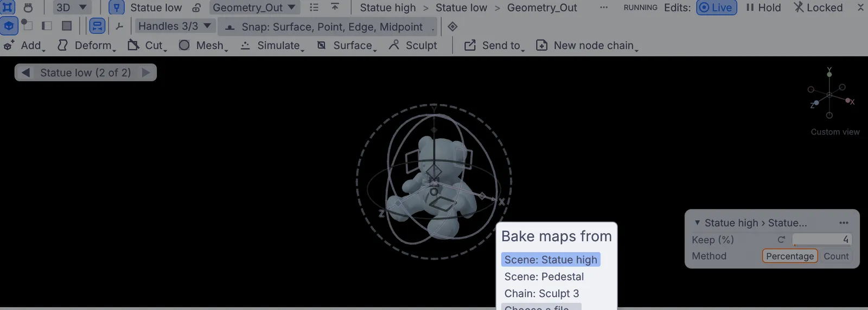Open the New node chain menu

587,46
